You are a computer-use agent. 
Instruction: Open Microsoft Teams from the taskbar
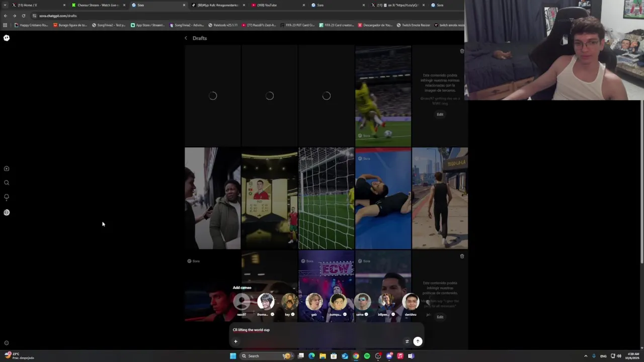[x=411, y=356]
